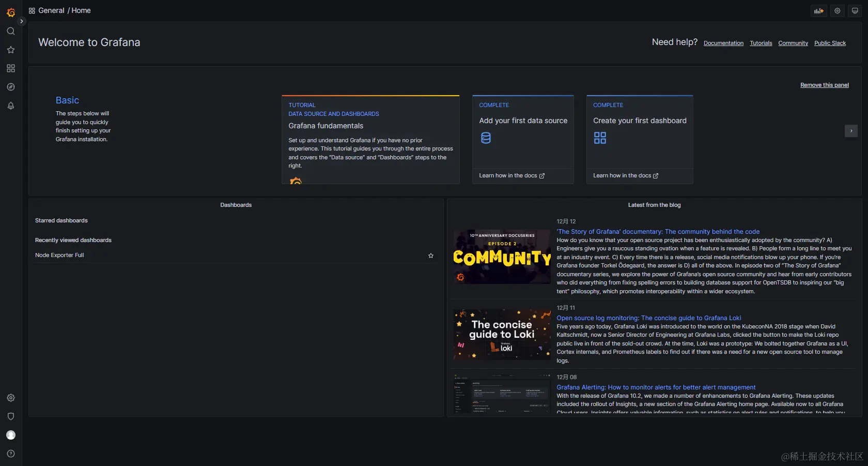Open the concise guide to Grafana Loki article

(649, 318)
